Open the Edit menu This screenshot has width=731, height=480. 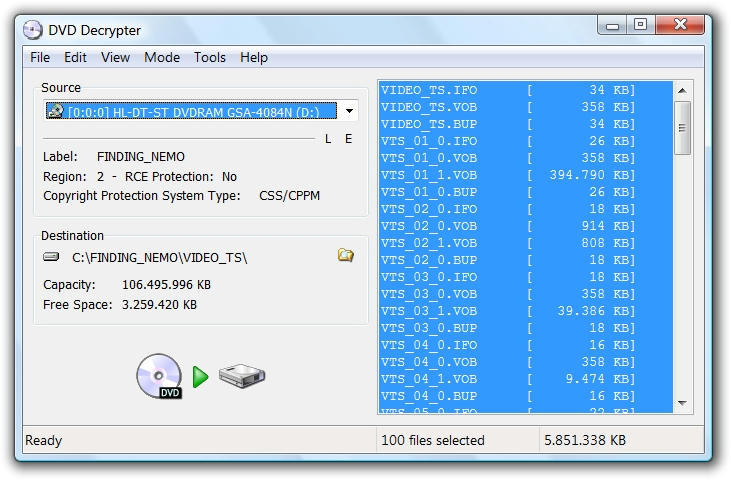[x=75, y=57]
